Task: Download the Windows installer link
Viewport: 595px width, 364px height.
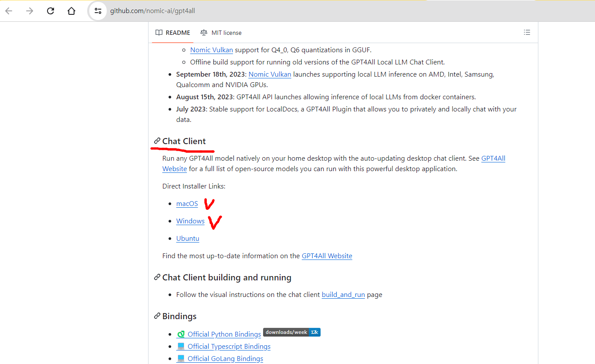Action: (190, 221)
